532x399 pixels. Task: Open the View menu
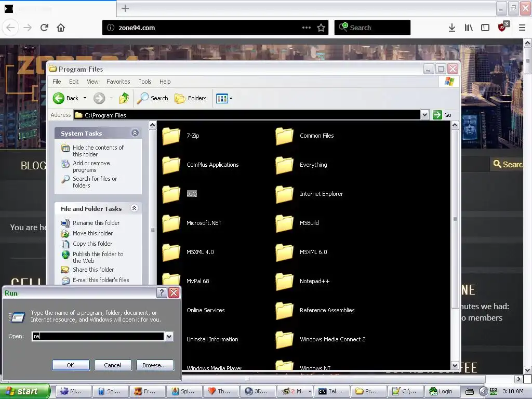[92, 82]
